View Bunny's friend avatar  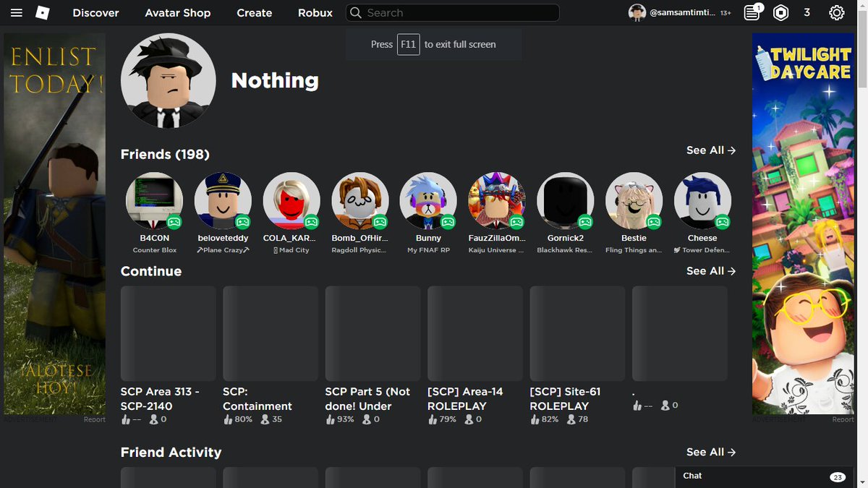point(428,200)
